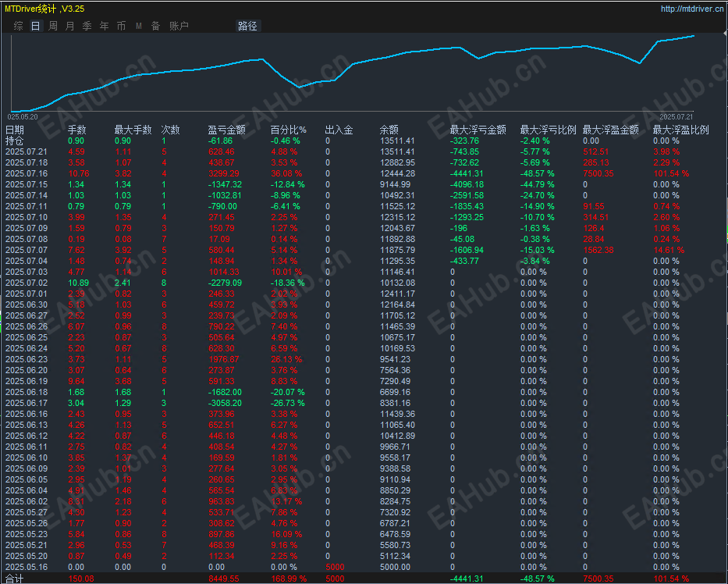Click the 日期 column header

[x=15, y=130]
